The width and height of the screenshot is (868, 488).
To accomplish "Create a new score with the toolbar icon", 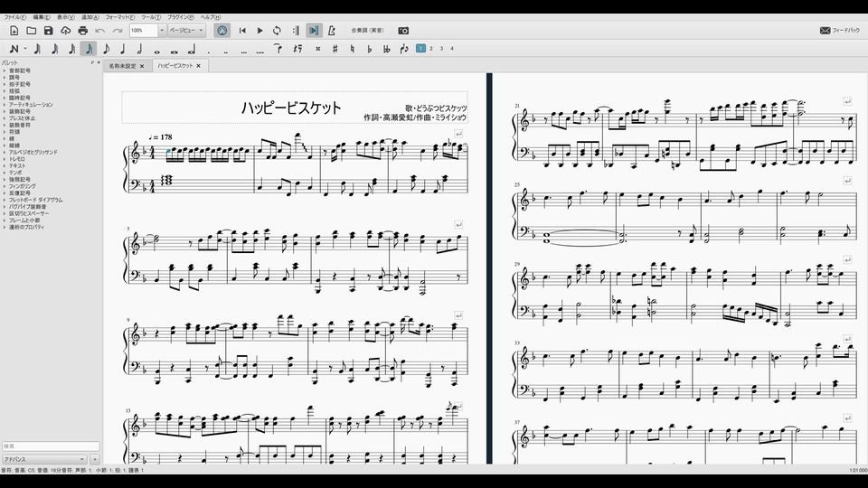I will coord(14,31).
